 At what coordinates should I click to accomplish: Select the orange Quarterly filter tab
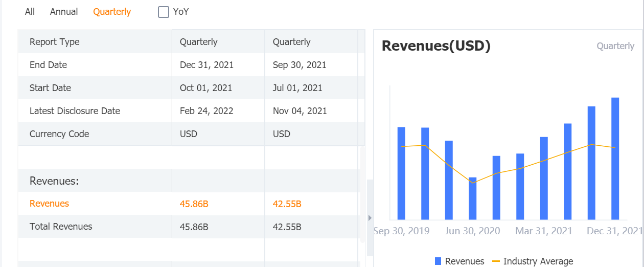pyautogui.click(x=112, y=12)
